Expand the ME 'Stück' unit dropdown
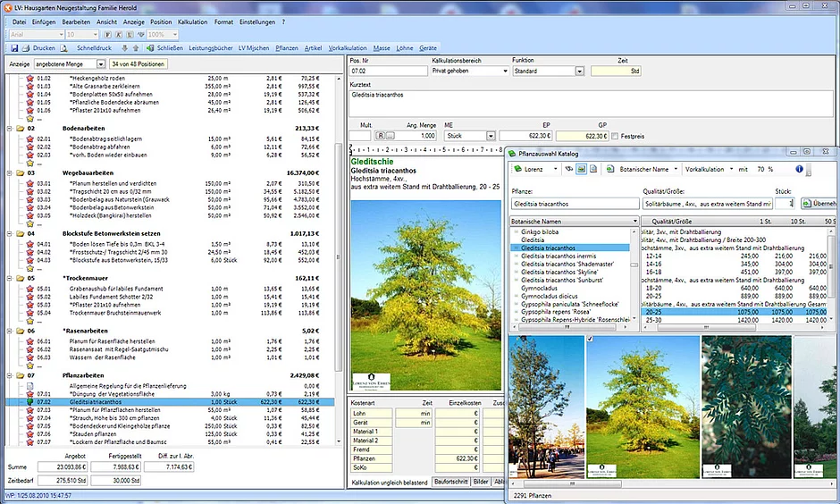 click(x=491, y=136)
